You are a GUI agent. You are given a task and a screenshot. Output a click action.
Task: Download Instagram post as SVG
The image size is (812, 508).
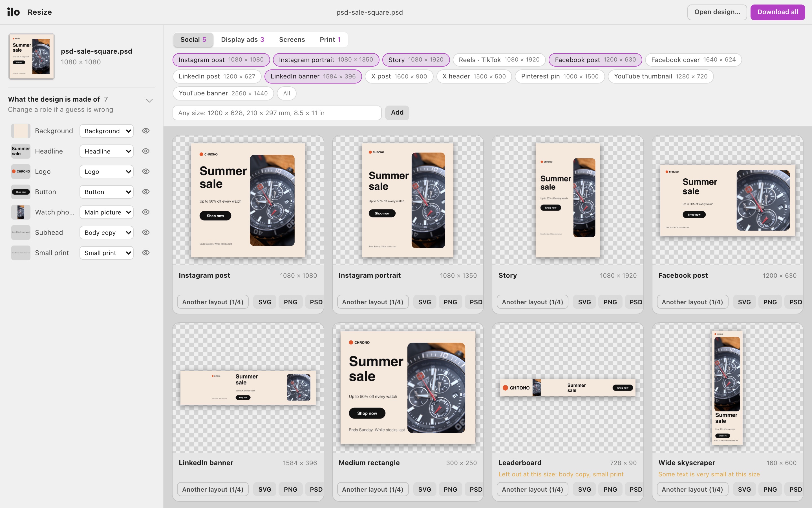click(x=265, y=302)
